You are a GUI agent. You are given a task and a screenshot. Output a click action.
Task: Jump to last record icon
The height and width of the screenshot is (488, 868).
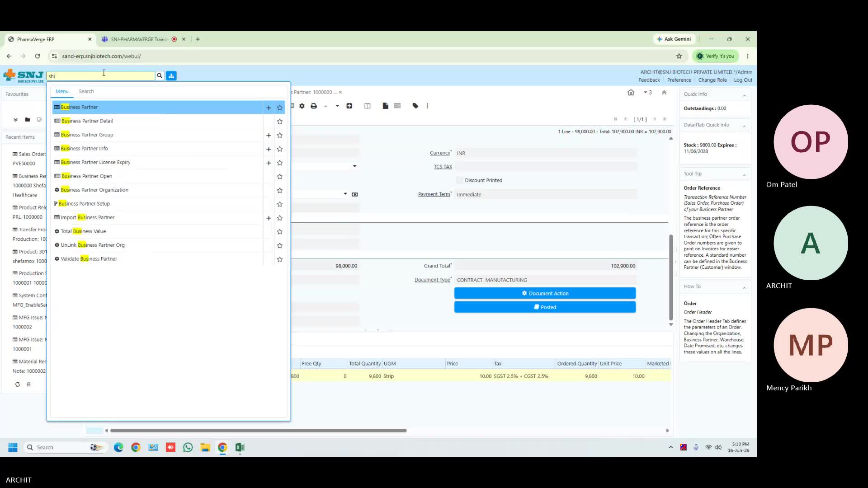pos(665,119)
